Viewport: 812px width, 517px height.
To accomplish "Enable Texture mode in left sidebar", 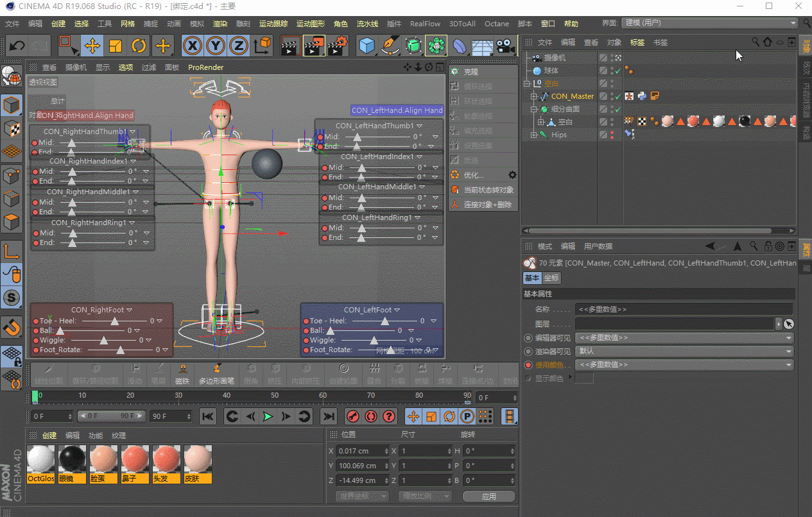I will 12,128.
